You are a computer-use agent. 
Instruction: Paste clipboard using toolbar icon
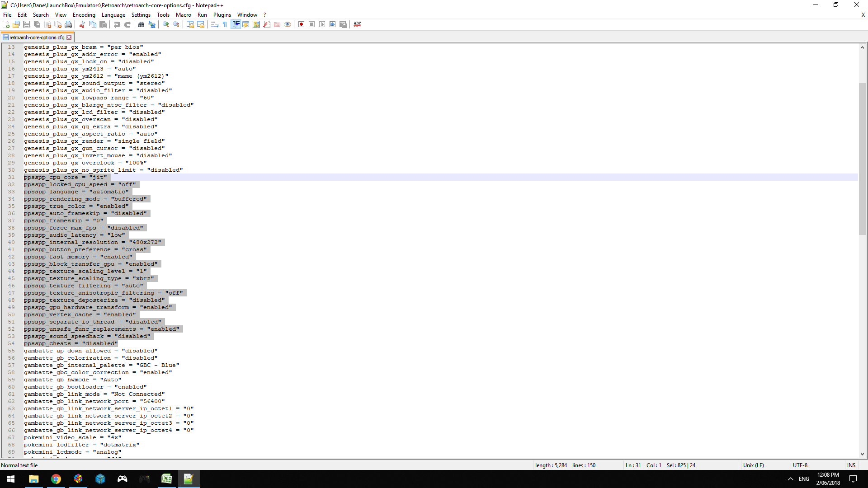pos(103,24)
